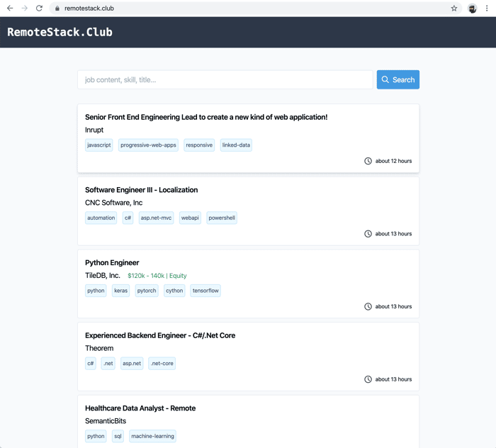Click clock icon on Inrupt job
Image resolution: width=496 pixels, height=448 pixels.
tap(368, 161)
